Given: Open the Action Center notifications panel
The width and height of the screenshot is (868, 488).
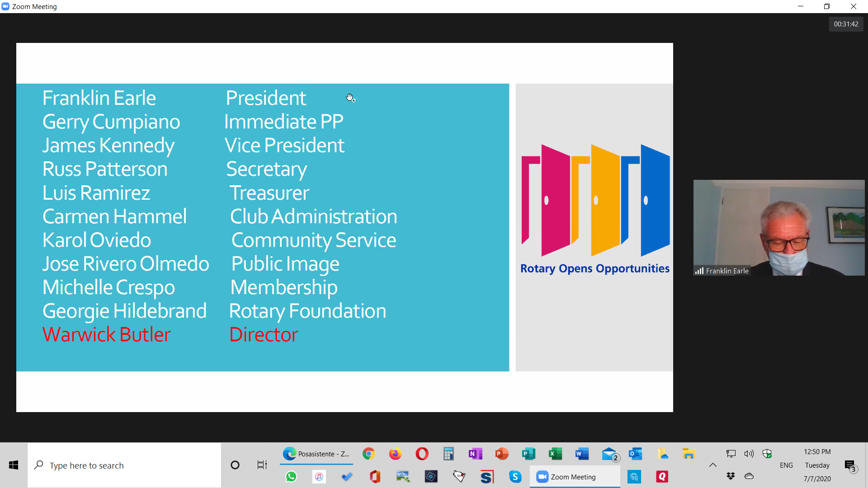Looking at the screenshot, I should pos(850,465).
